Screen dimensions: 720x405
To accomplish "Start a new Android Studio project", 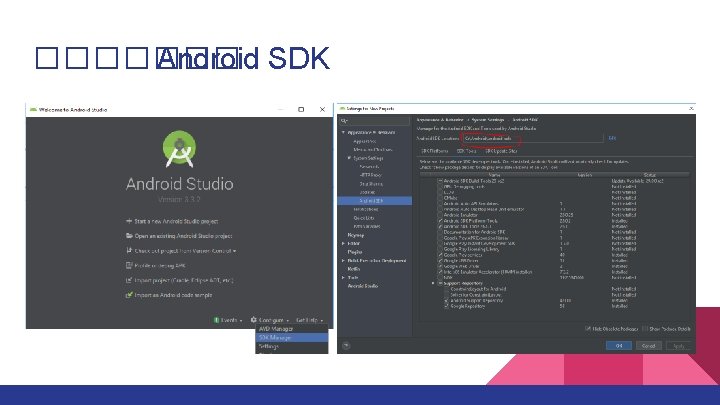I will (x=176, y=221).
